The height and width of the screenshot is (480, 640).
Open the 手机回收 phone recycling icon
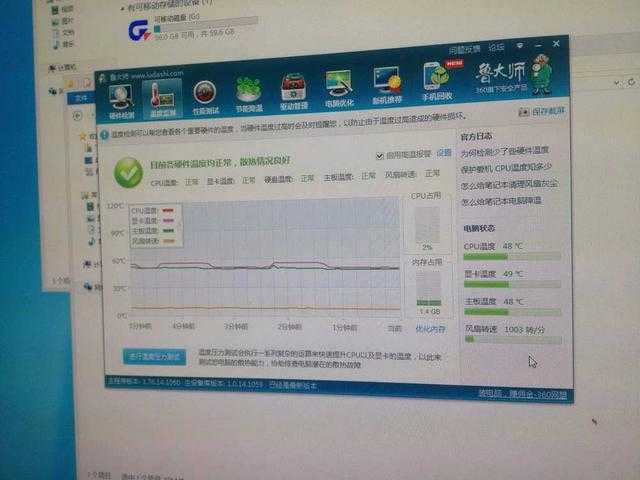click(x=437, y=81)
